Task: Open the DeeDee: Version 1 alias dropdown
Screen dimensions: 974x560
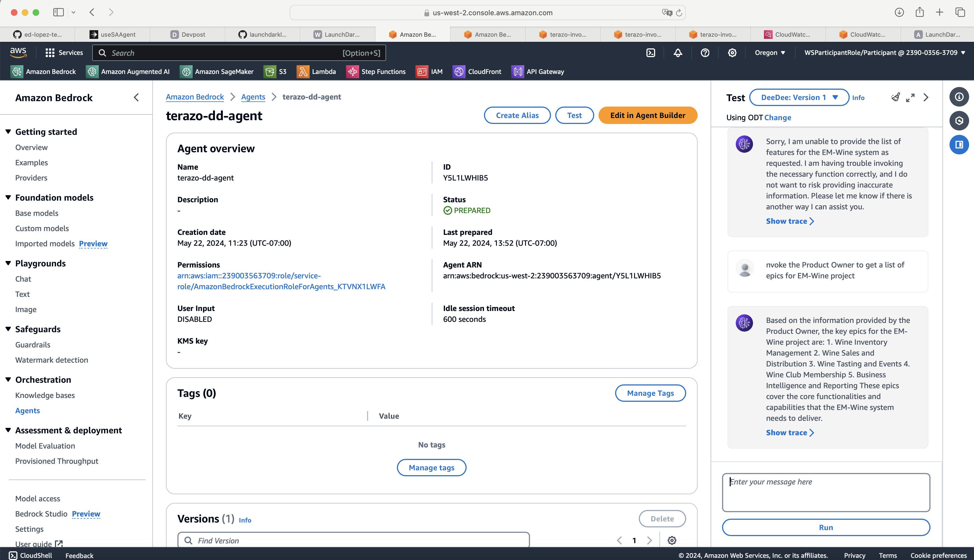Action: (x=799, y=97)
